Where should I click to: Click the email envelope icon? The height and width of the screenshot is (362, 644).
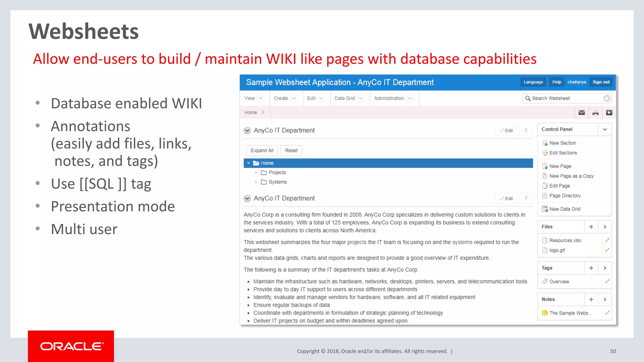582,112
